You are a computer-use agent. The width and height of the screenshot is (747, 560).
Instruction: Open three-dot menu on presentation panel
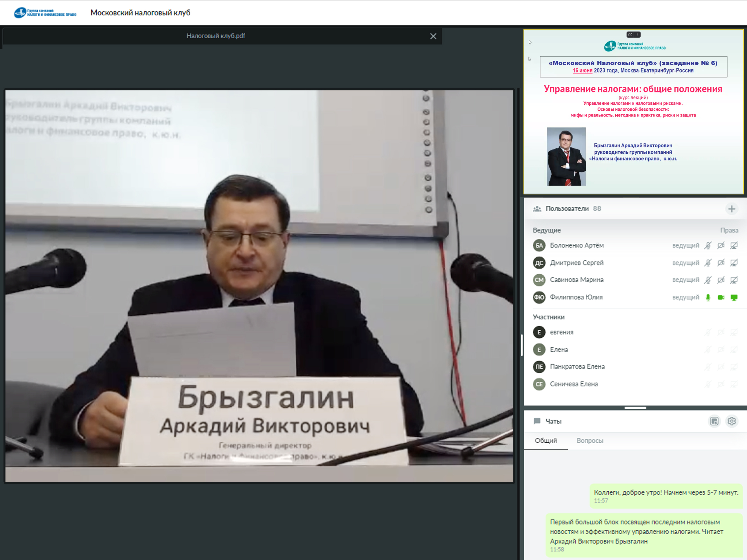coord(637,34)
